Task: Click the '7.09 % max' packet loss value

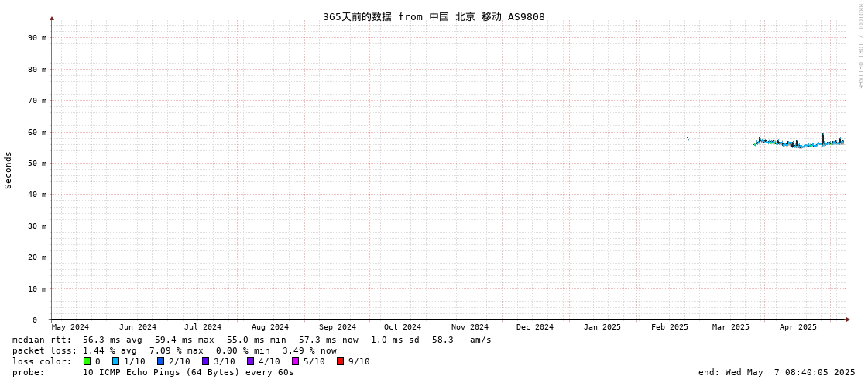Action: pos(179,351)
